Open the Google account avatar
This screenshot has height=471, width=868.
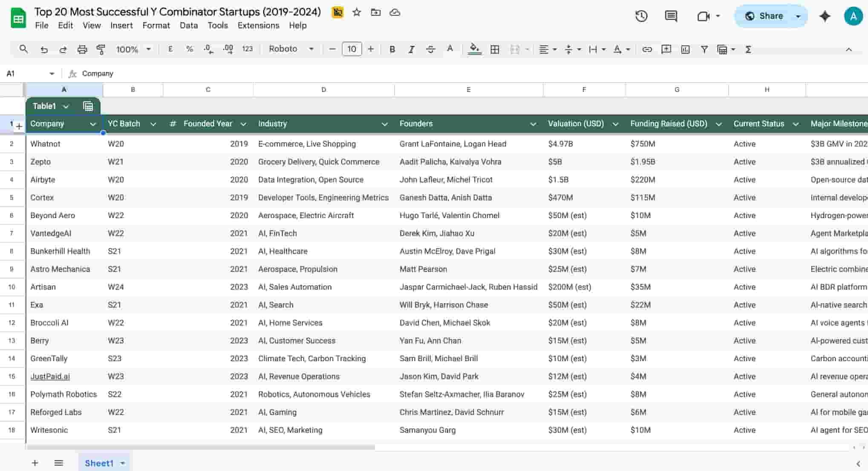point(853,16)
